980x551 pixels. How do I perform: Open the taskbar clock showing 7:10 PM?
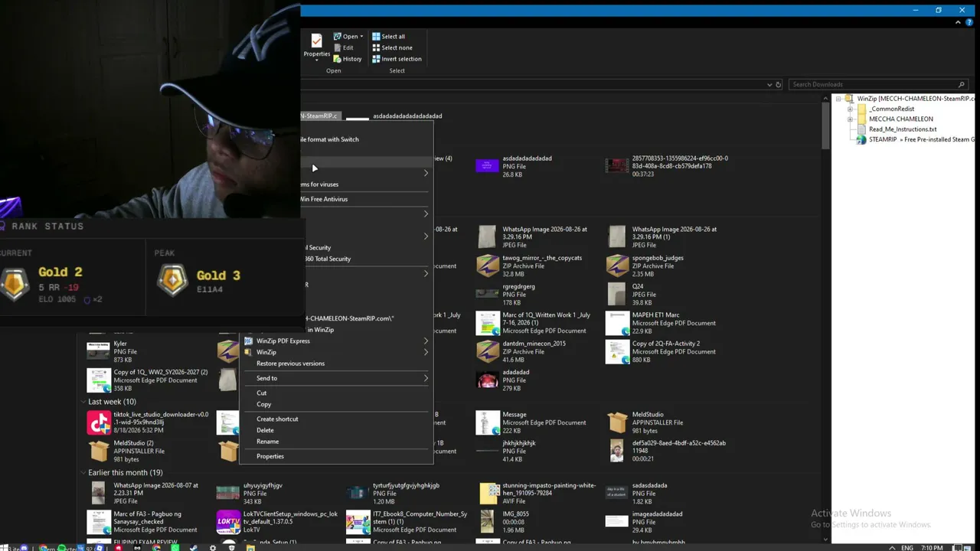point(932,548)
